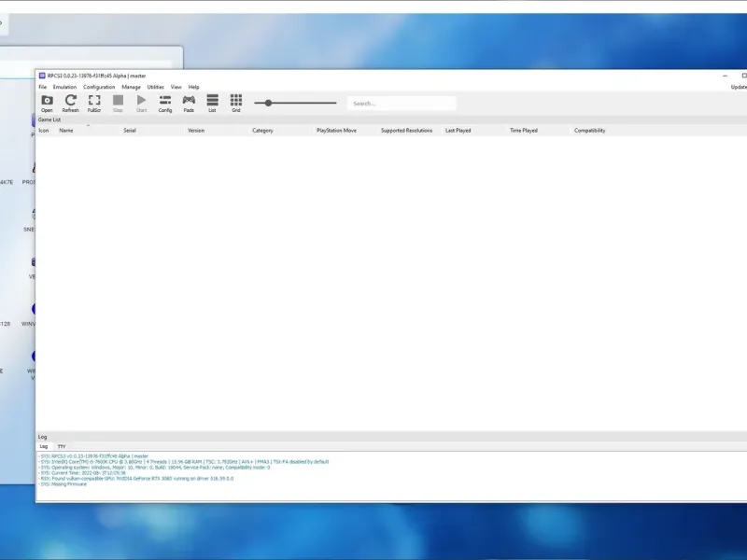
Task: Sort by Last Played column
Action: (x=458, y=131)
